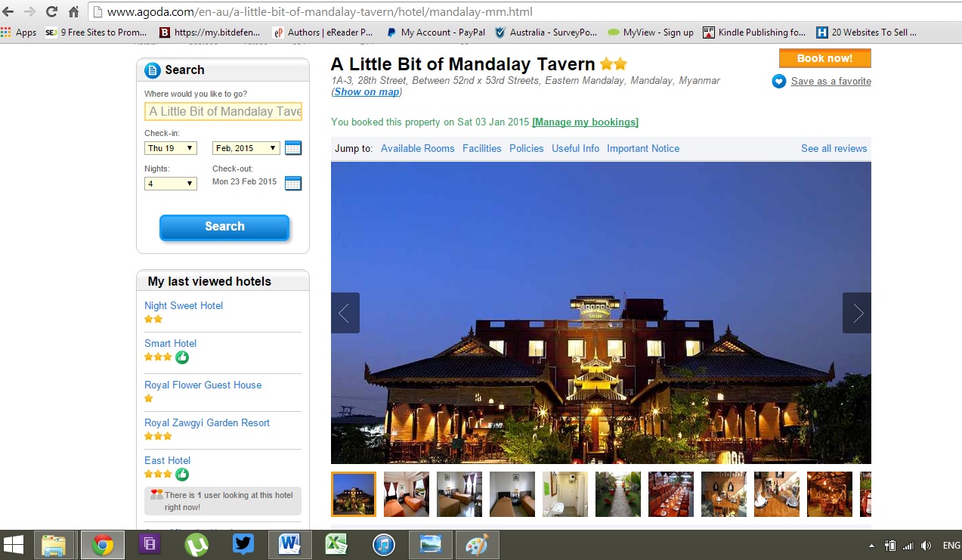The width and height of the screenshot is (962, 560).
Task: Show next photo with right arrow
Action: (857, 313)
